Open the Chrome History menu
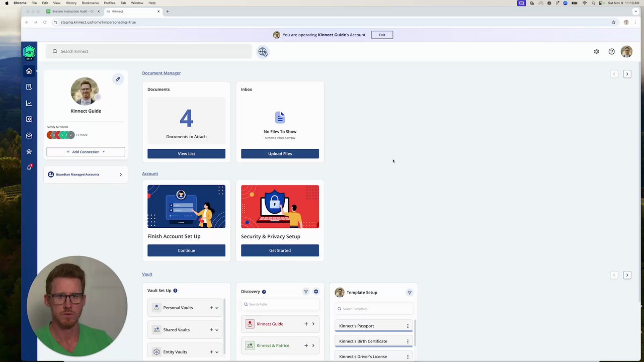Image resolution: width=644 pixels, height=362 pixels. (71, 3)
